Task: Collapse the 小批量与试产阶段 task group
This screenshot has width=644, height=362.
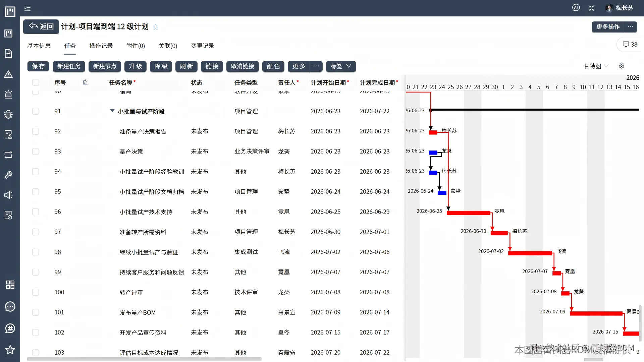Action: [x=112, y=111]
